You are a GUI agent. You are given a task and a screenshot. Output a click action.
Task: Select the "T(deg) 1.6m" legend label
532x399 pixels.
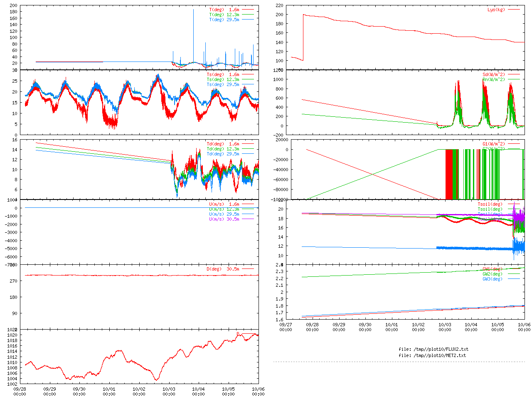224,10
